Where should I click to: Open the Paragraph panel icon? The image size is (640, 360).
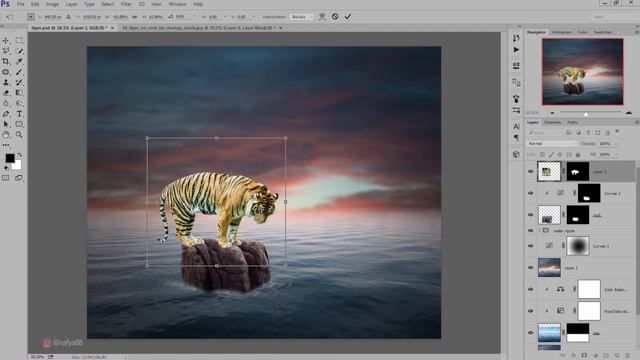(516, 138)
